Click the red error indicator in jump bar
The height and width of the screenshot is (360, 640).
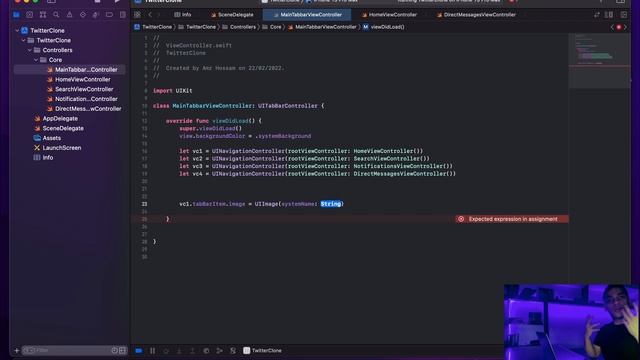coord(619,27)
